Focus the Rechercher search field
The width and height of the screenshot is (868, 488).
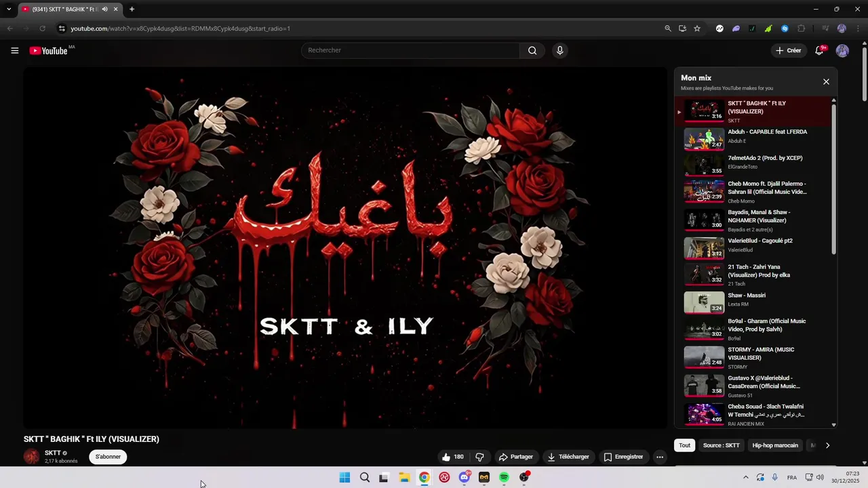pos(410,50)
